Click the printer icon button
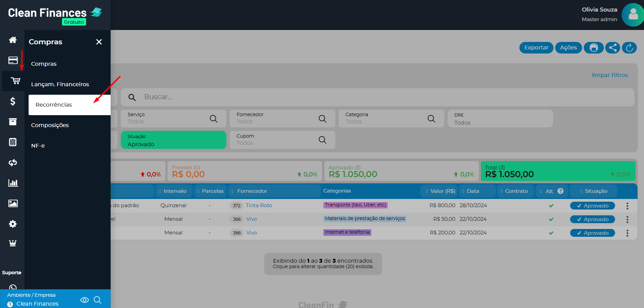 594,48
